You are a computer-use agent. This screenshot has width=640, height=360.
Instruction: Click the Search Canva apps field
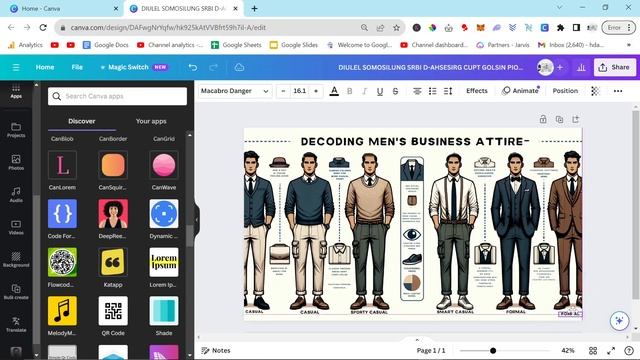(118, 96)
